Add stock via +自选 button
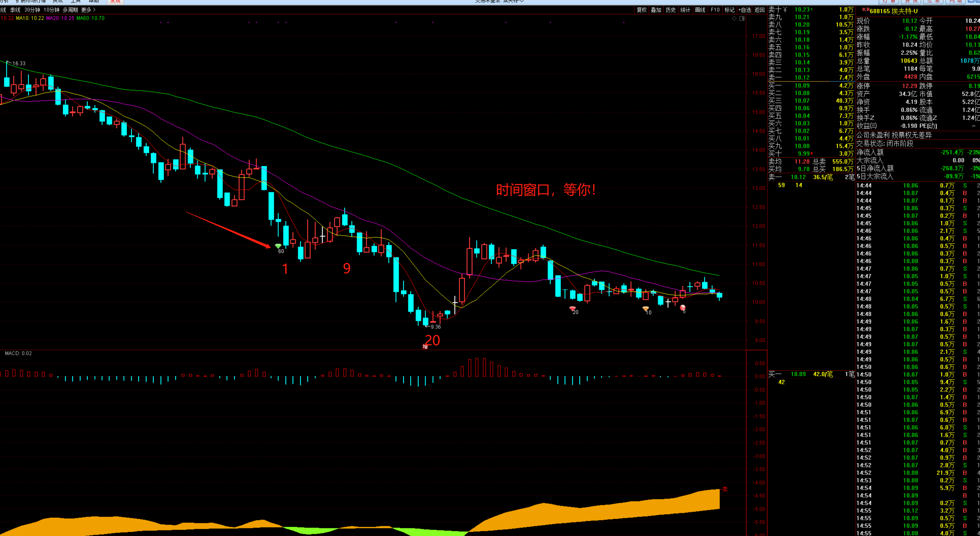The image size is (980, 536). [x=745, y=10]
